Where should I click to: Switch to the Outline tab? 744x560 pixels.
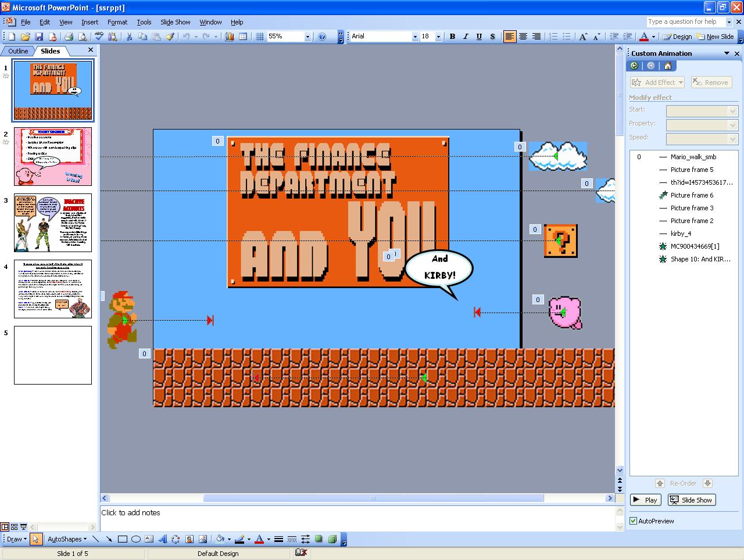pyautogui.click(x=18, y=51)
